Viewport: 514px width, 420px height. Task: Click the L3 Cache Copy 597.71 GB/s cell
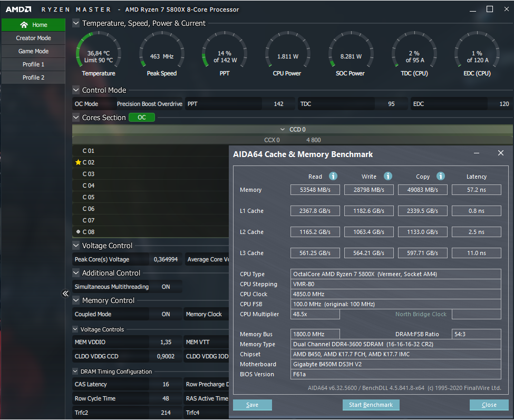coord(423,253)
